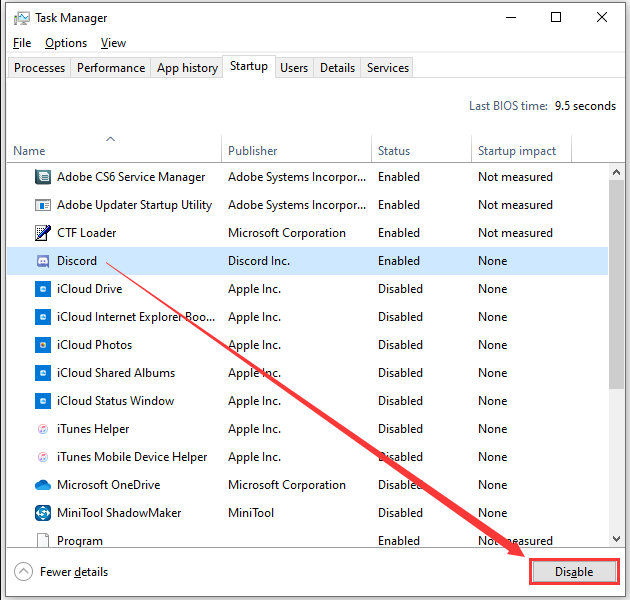Image resolution: width=630 pixels, height=600 pixels.
Task: Click the scrollbar up arrow
Action: pos(616,172)
